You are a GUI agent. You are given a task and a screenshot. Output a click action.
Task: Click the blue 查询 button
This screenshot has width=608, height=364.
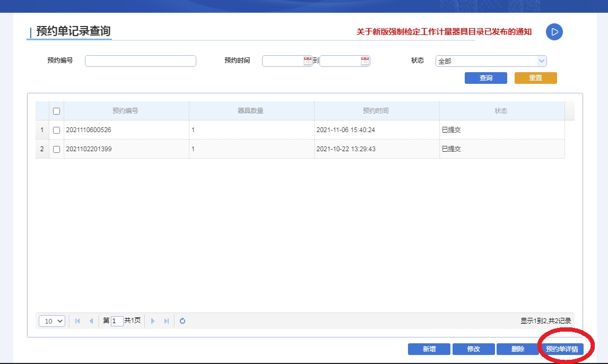pos(485,78)
